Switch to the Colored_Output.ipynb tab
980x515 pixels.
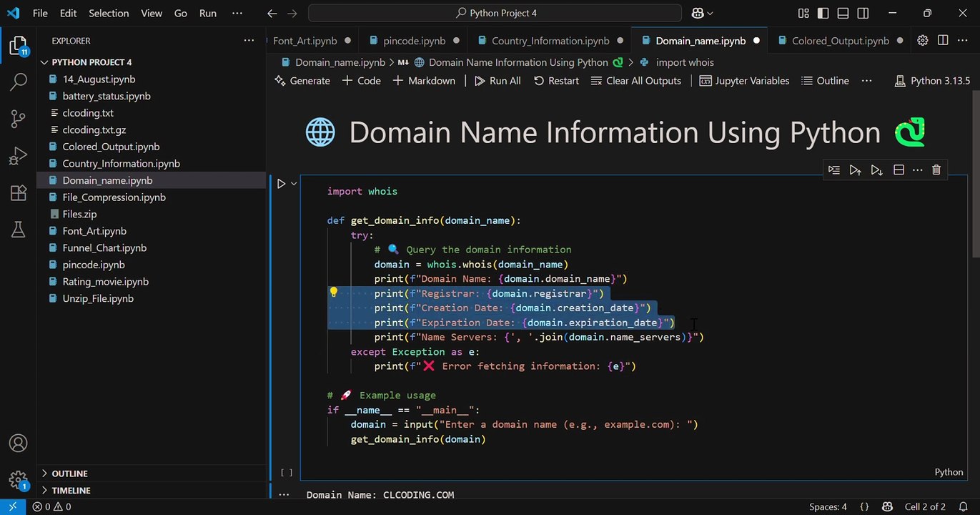pos(841,41)
